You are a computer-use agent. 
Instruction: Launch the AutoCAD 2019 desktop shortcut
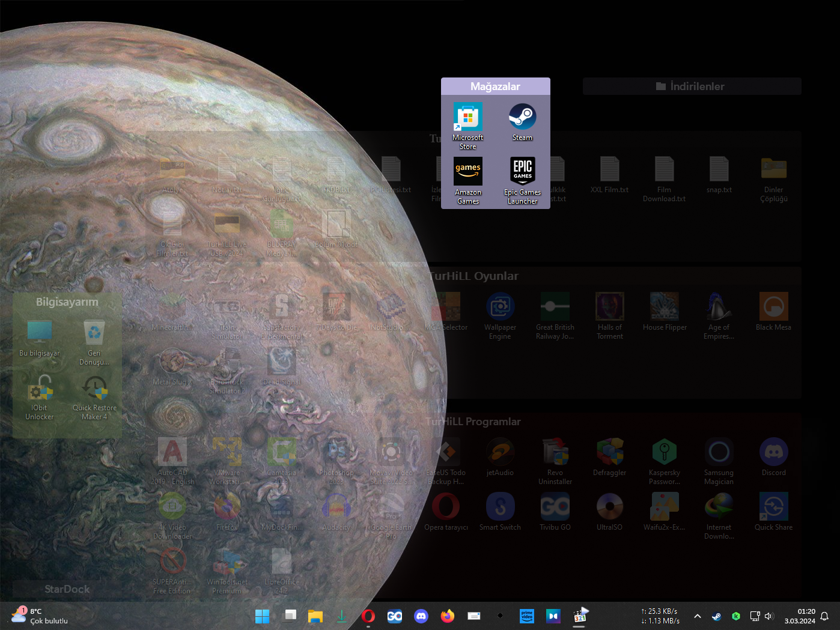172,461
